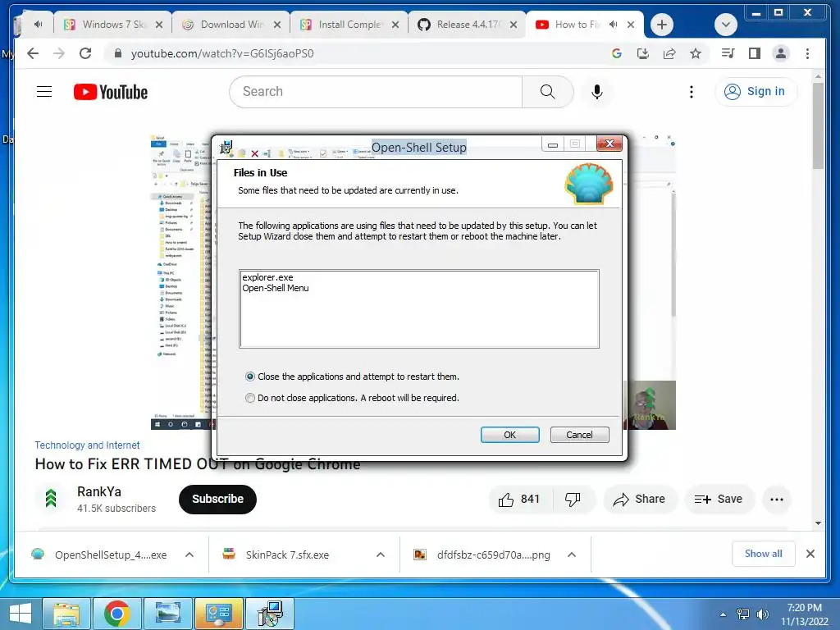
Task: Go forward in Chrome browser
Action: pos(59,53)
